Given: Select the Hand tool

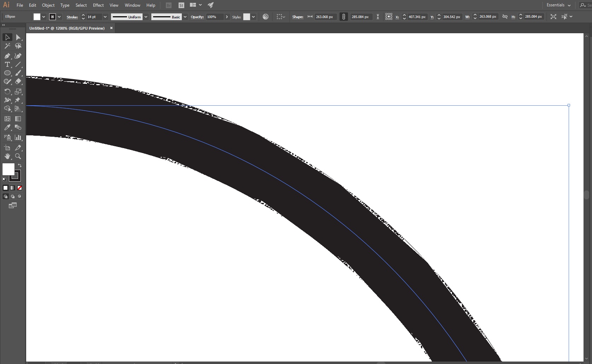Looking at the screenshot, I should [7, 156].
